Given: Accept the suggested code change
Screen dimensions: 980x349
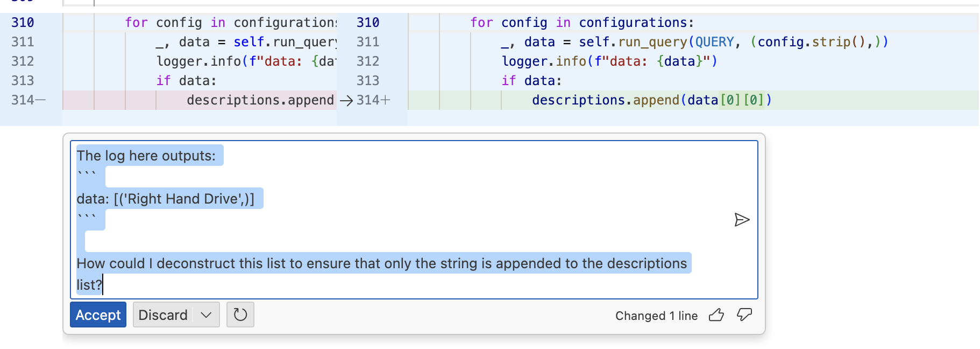Looking at the screenshot, I should [98, 315].
